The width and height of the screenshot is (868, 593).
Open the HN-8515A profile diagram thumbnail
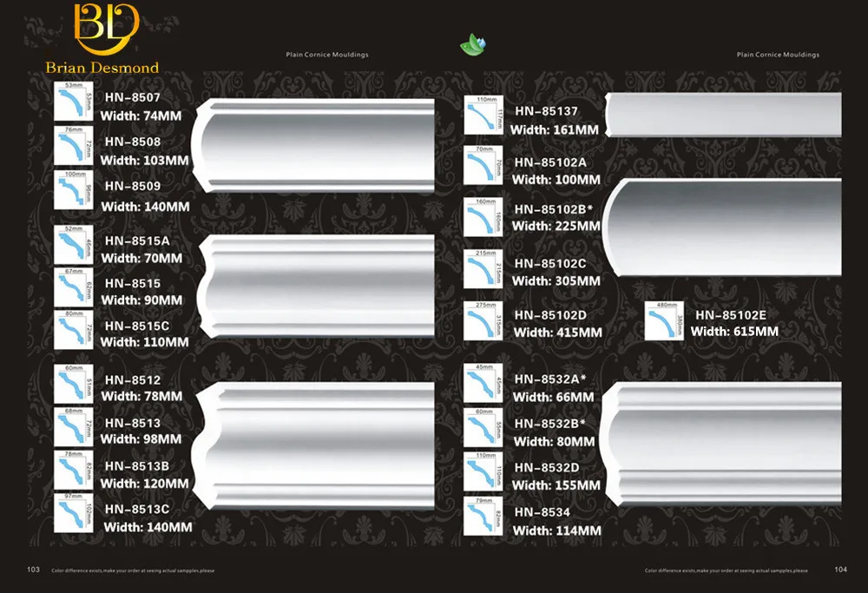click(74, 245)
